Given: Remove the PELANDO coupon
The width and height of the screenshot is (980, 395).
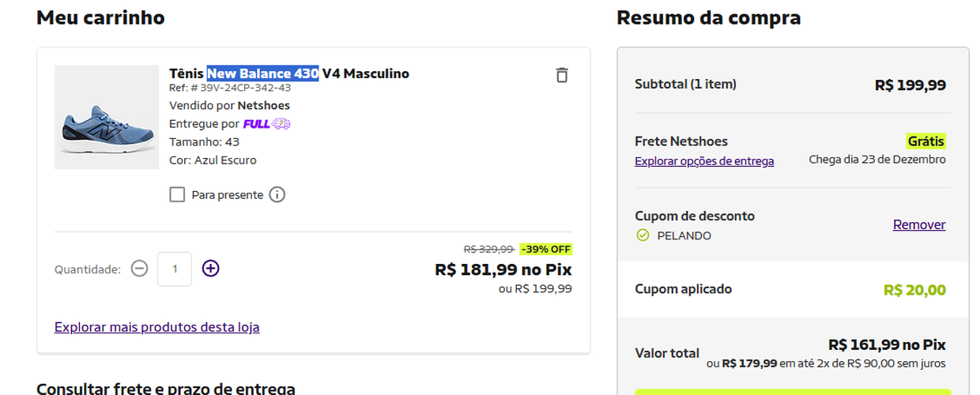Looking at the screenshot, I should (919, 225).
